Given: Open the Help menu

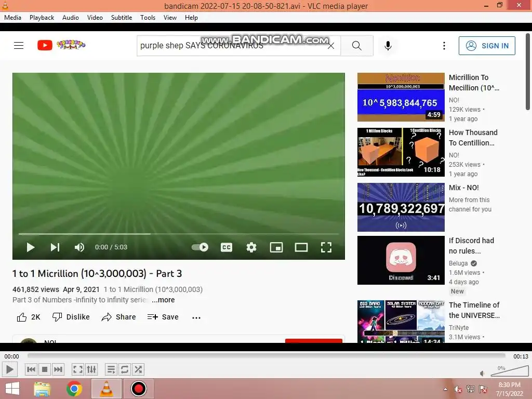Looking at the screenshot, I should pyautogui.click(x=191, y=18).
